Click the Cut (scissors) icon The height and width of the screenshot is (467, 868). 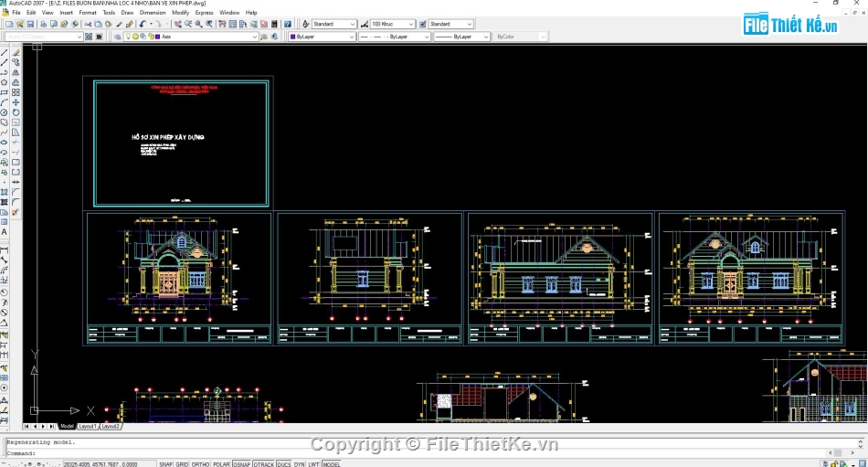88,24
